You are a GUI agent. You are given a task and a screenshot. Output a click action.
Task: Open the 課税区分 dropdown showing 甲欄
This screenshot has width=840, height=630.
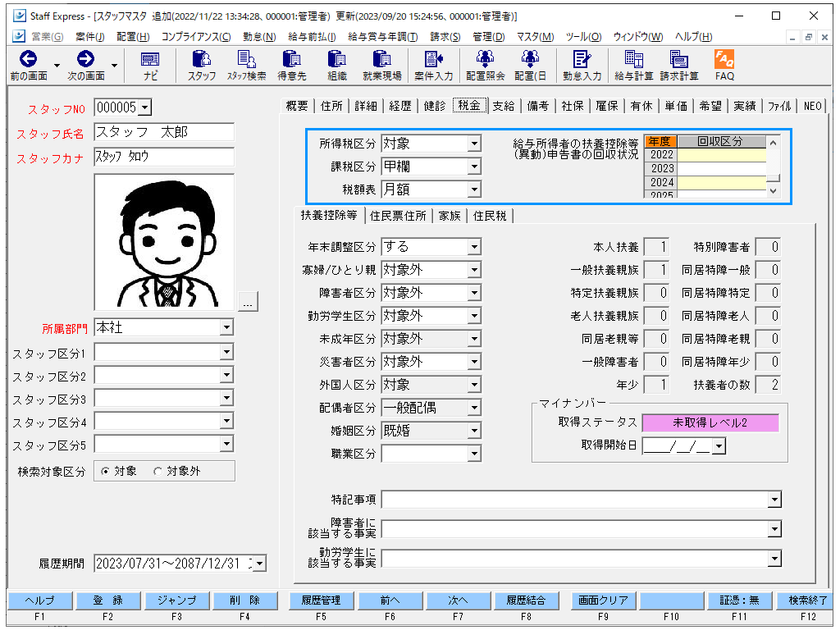pyautogui.click(x=474, y=167)
